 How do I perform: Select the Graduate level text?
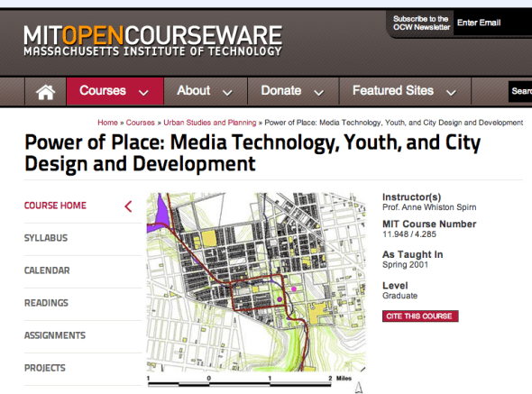(x=399, y=296)
